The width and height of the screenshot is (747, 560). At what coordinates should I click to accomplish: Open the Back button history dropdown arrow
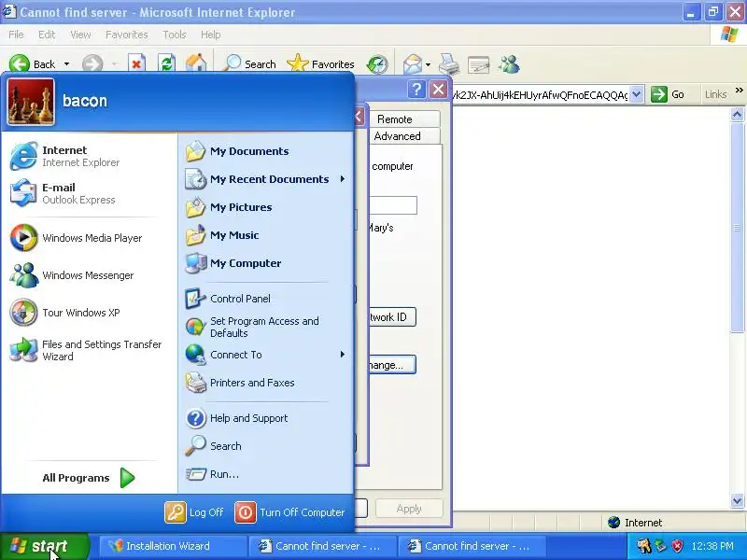[66, 63]
